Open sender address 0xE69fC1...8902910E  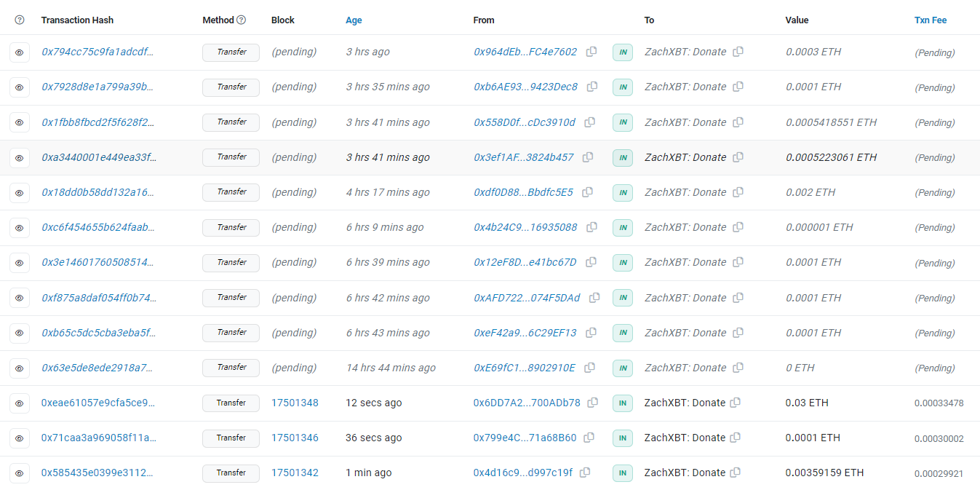coord(525,368)
